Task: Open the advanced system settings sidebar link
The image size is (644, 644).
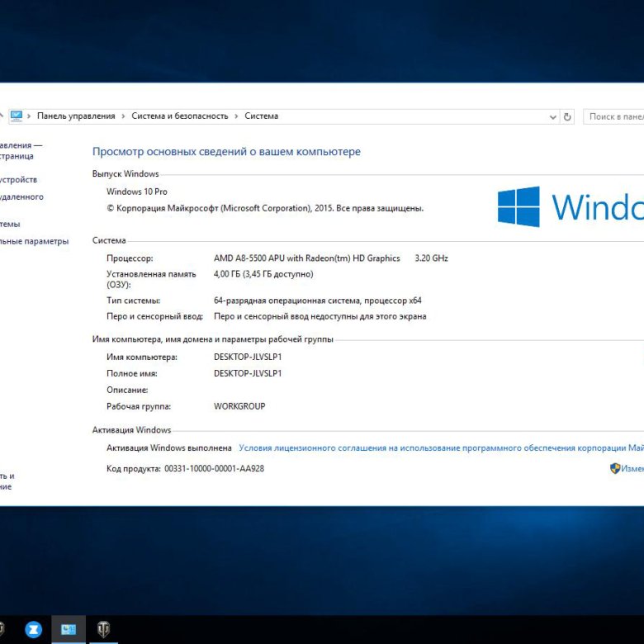Action: tap(34, 241)
